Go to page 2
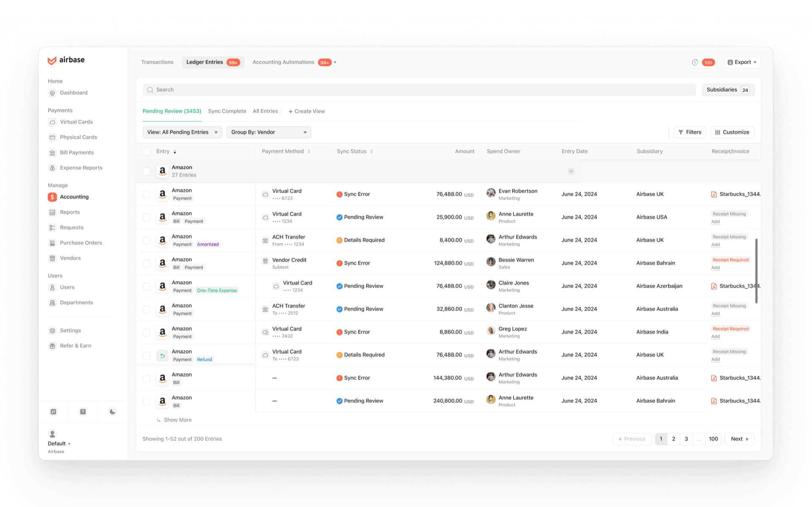This screenshot has width=812, height=507. tap(674, 439)
